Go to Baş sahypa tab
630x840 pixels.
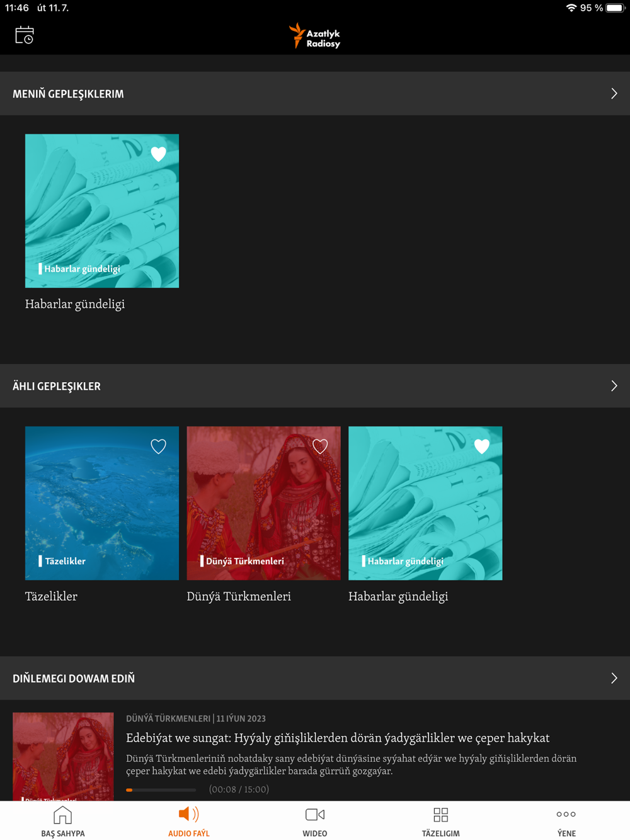click(63, 821)
